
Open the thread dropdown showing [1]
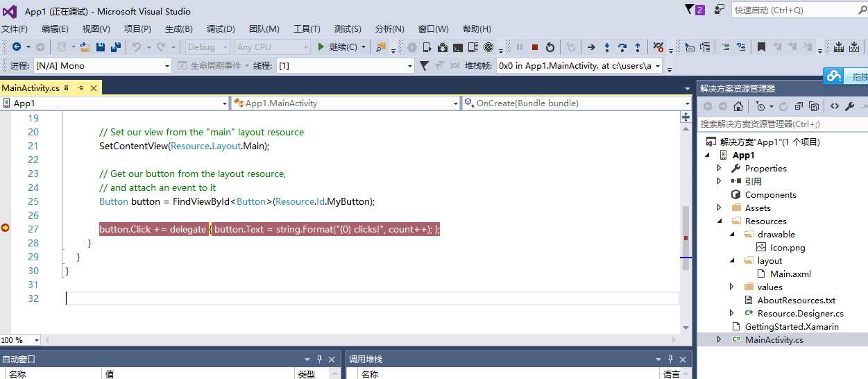(345, 65)
